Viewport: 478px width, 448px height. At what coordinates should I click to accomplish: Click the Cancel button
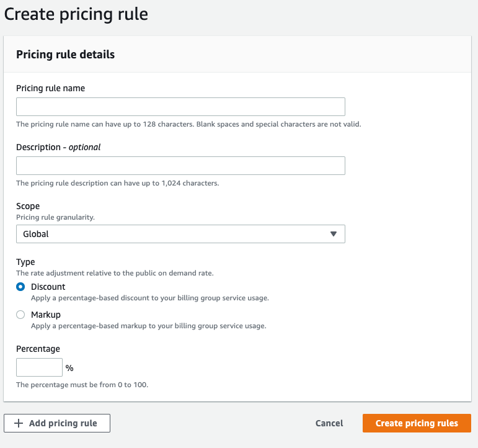329,423
